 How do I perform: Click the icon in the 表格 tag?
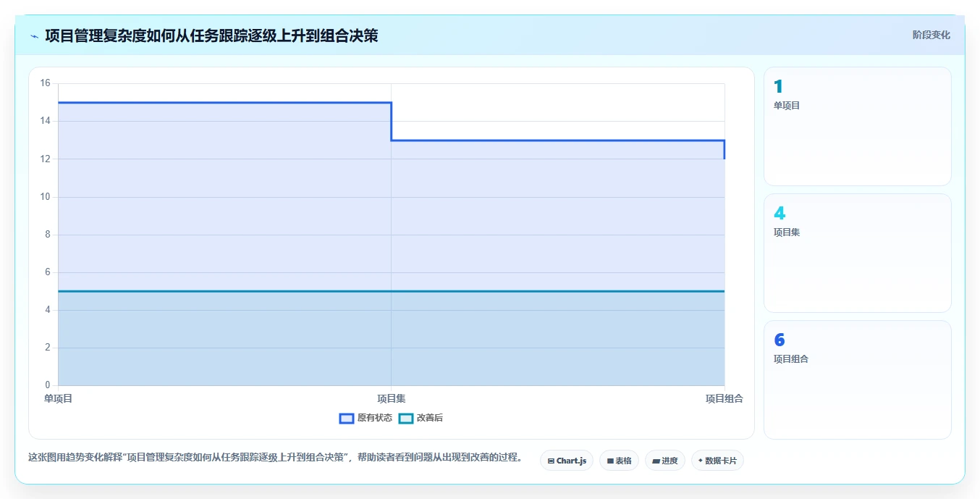pos(610,461)
